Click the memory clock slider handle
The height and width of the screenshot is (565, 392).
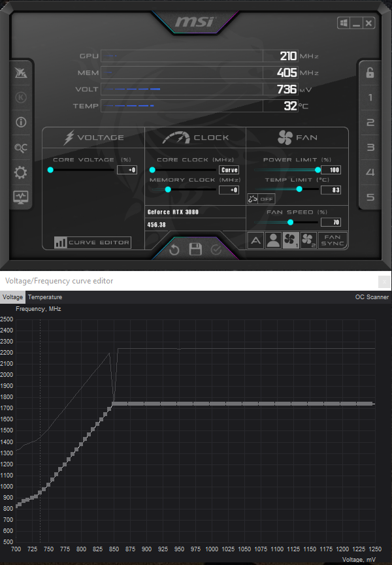coord(168,189)
